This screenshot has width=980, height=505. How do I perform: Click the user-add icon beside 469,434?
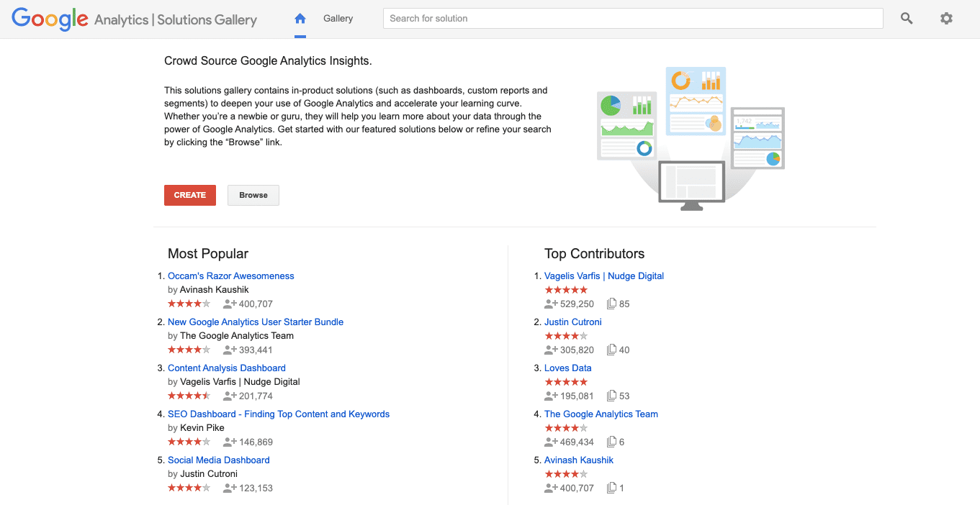(551, 442)
